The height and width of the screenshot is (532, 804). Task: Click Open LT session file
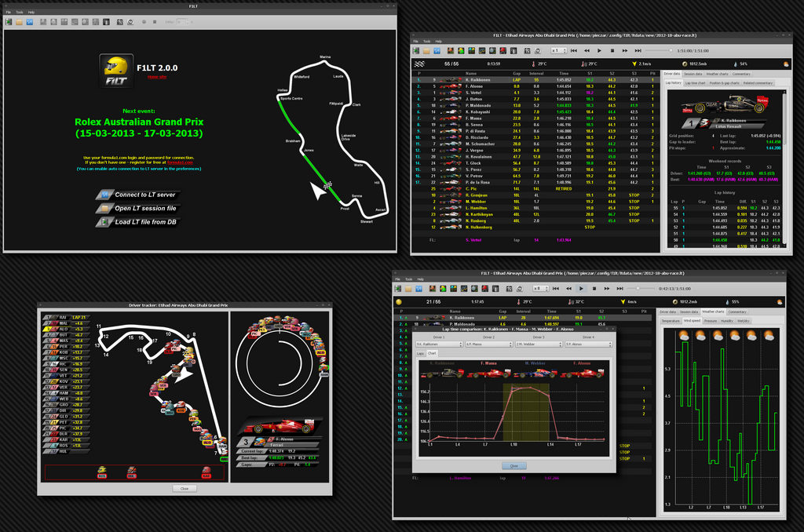[138, 208]
